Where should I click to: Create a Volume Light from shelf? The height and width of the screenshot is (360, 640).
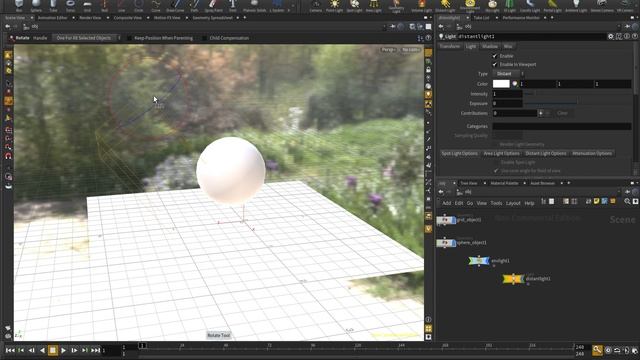421,6
